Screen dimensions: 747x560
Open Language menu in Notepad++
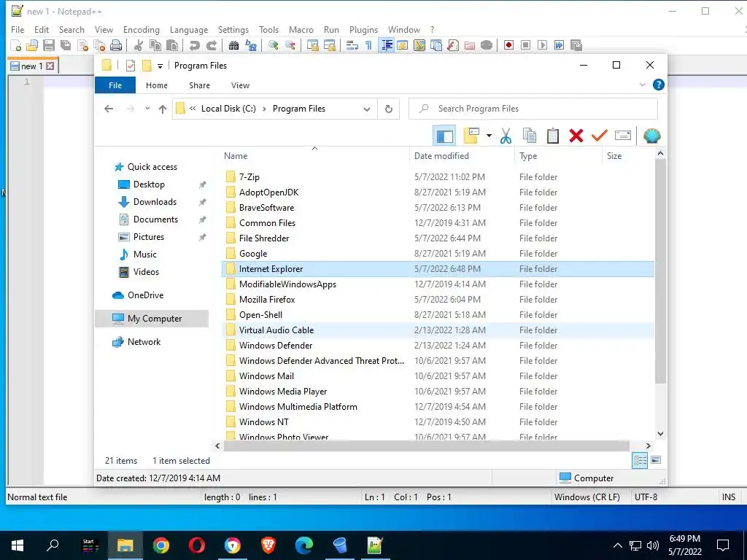point(189,29)
